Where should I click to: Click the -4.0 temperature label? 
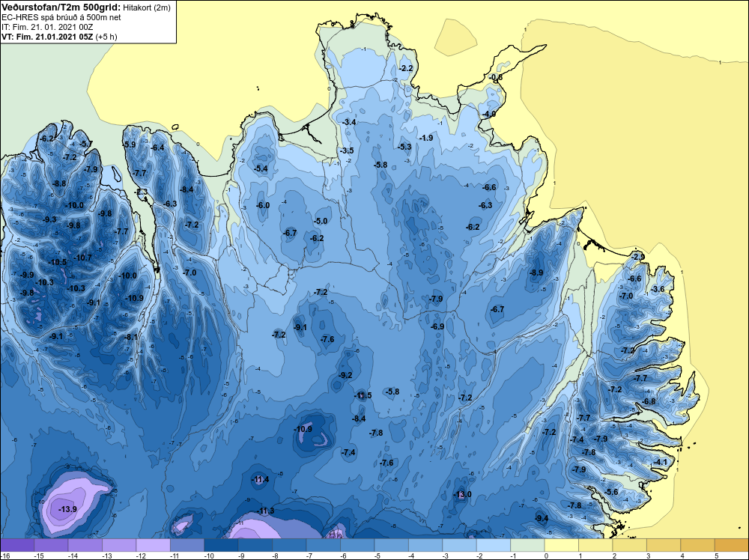[488, 114]
